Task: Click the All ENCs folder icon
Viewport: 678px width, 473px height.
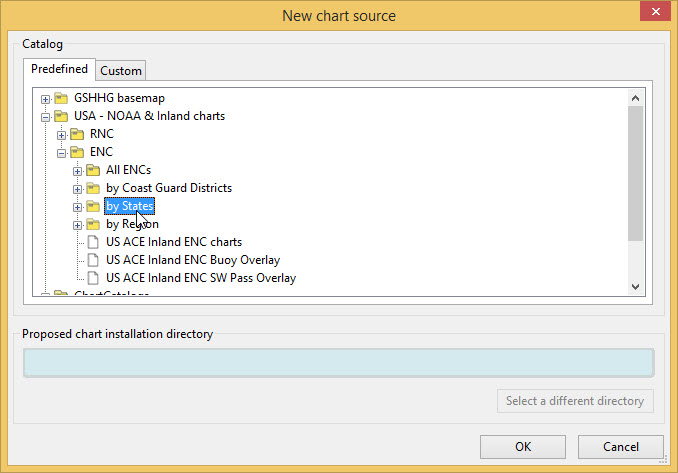Action: coord(94,170)
